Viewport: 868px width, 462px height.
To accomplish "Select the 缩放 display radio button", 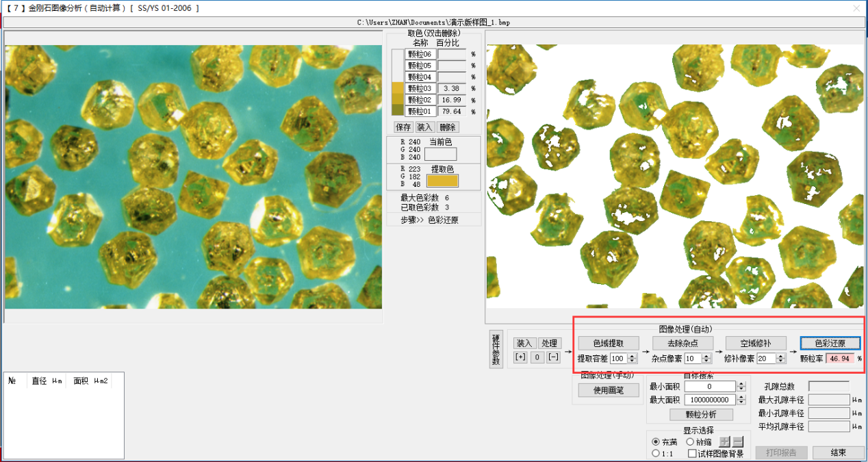I will (690, 441).
